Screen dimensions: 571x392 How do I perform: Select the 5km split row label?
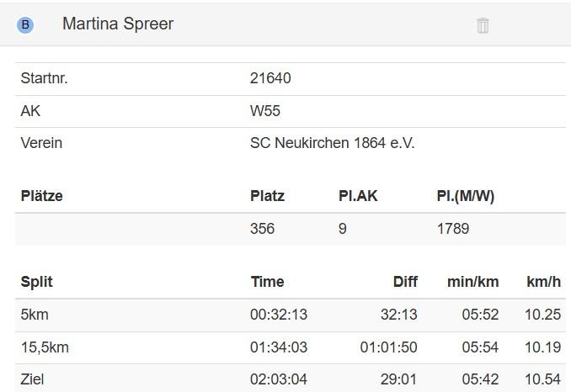click(x=35, y=315)
